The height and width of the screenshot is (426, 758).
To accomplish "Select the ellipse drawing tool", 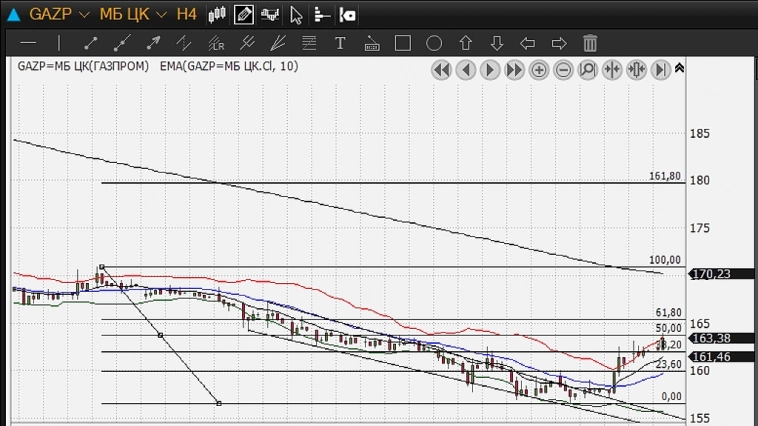I will [434, 43].
